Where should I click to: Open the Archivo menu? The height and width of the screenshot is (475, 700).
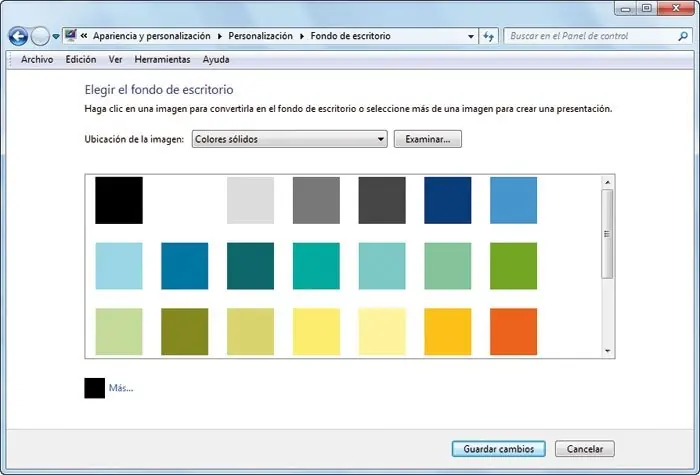tap(37, 59)
